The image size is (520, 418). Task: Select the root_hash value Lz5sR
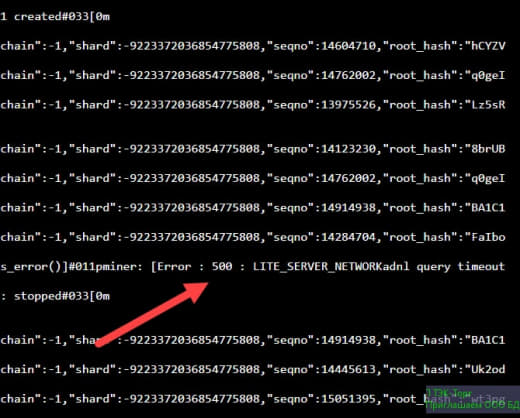(x=488, y=105)
